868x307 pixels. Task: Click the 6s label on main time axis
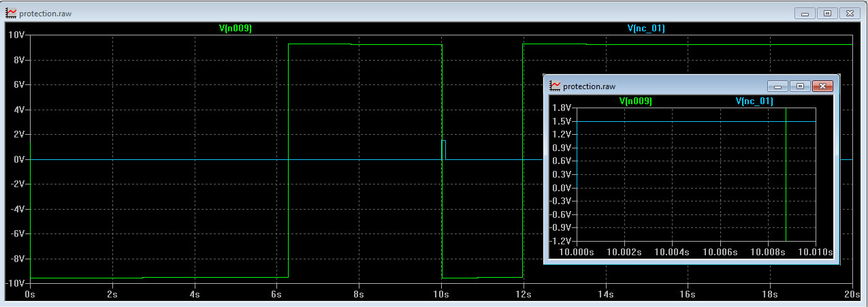click(x=276, y=295)
